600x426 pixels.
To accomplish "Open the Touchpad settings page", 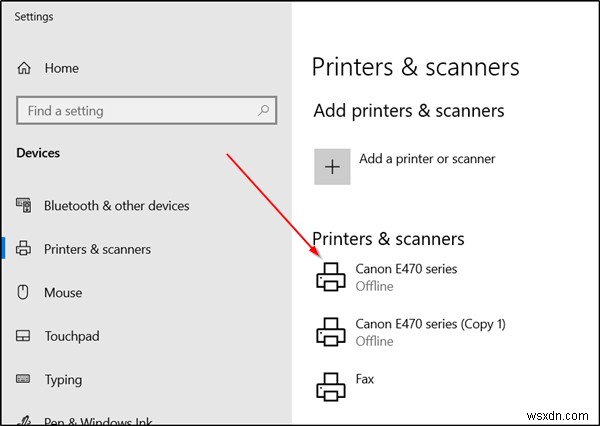I will pyautogui.click(x=72, y=336).
